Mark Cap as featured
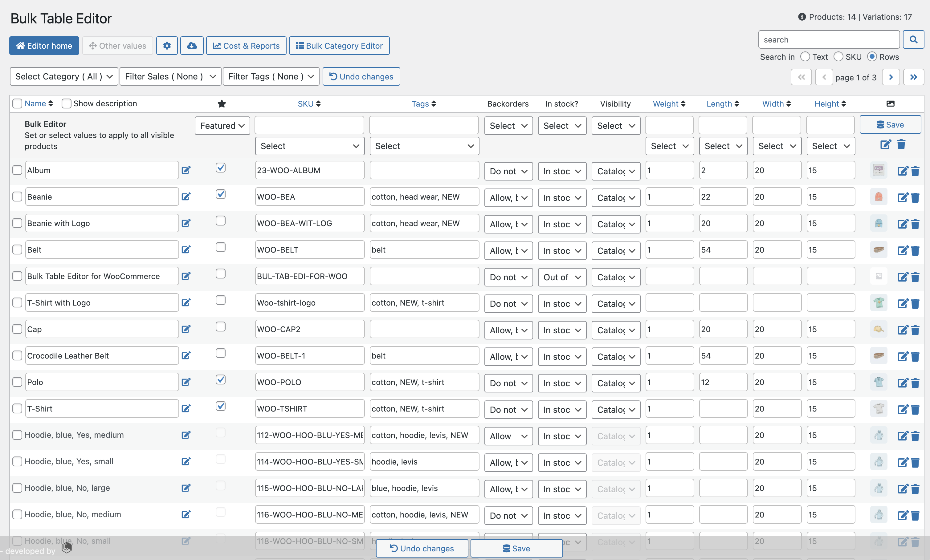The height and width of the screenshot is (560, 930). (x=220, y=327)
